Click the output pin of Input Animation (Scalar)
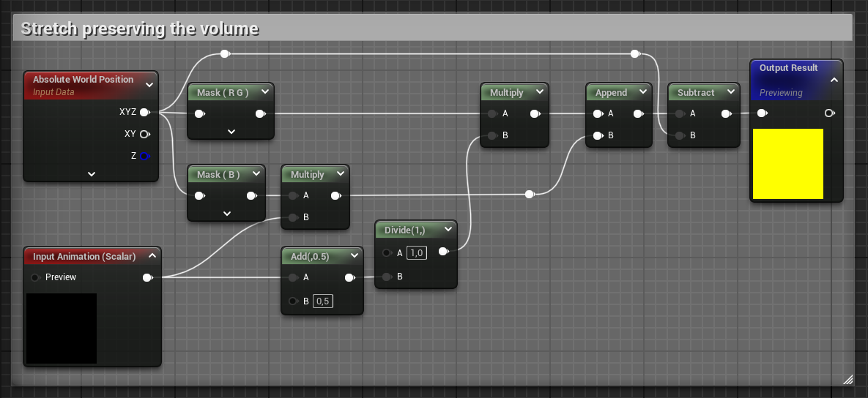868x398 pixels. point(148,277)
